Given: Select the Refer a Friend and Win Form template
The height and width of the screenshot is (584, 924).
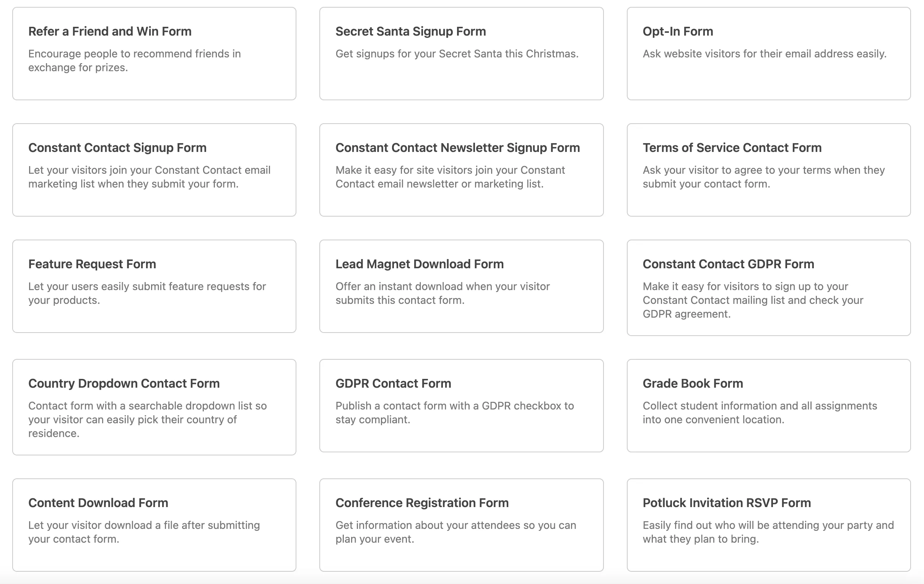Looking at the screenshot, I should tap(154, 53).
